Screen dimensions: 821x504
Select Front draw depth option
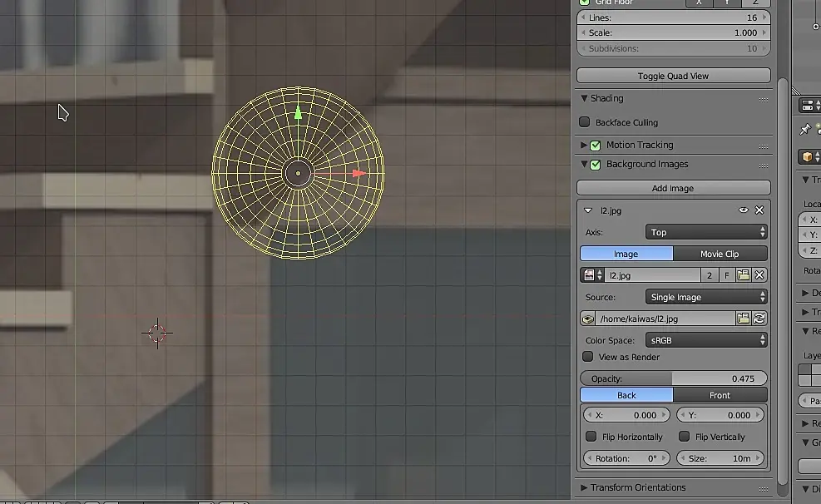720,395
